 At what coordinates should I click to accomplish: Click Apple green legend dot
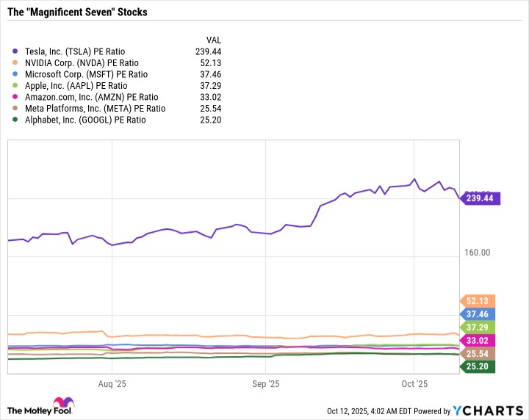[16, 86]
